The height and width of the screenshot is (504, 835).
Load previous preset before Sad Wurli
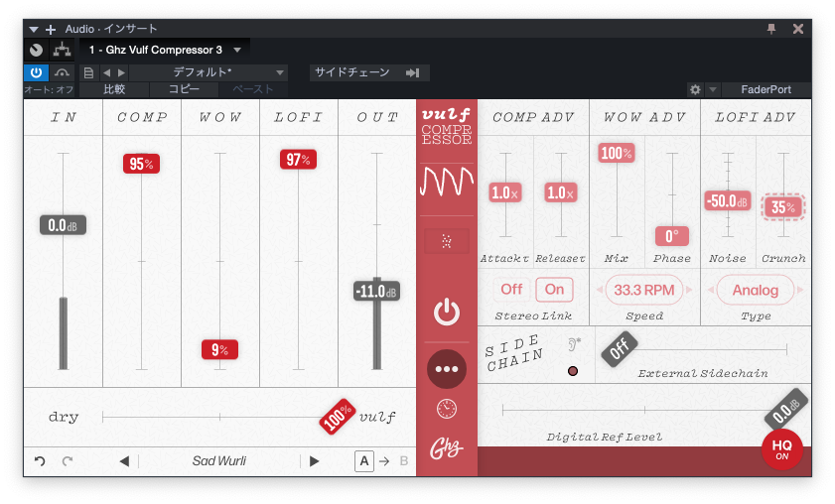pyautogui.click(x=125, y=461)
